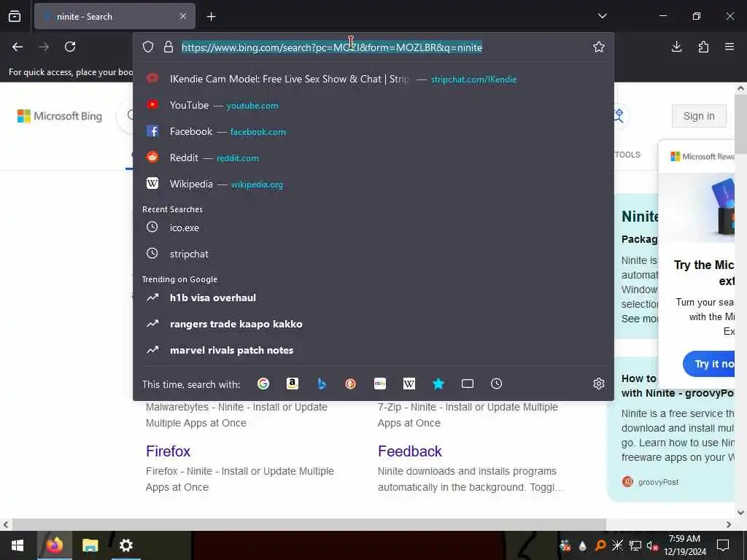Search bookmarks with star icon
747x560 pixels.
point(438,384)
